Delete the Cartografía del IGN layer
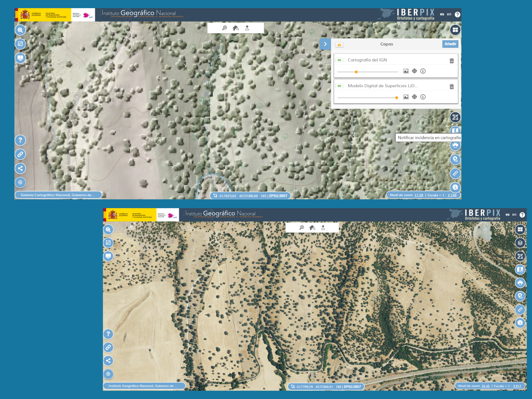 pyautogui.click(x=451, y=61)
